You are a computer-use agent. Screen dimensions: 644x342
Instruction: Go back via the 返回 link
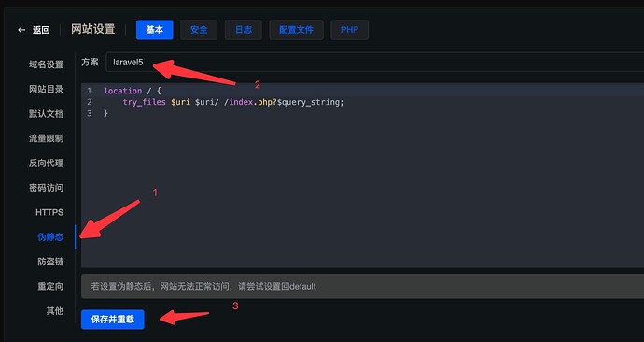[x=41, y=30]
